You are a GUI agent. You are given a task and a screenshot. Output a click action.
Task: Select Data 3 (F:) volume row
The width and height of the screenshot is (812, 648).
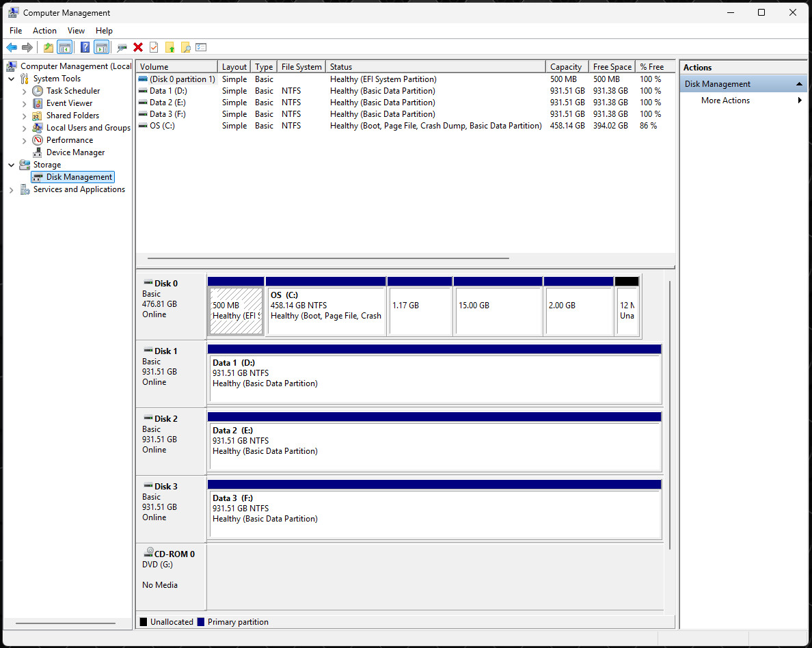coord(405,114)
